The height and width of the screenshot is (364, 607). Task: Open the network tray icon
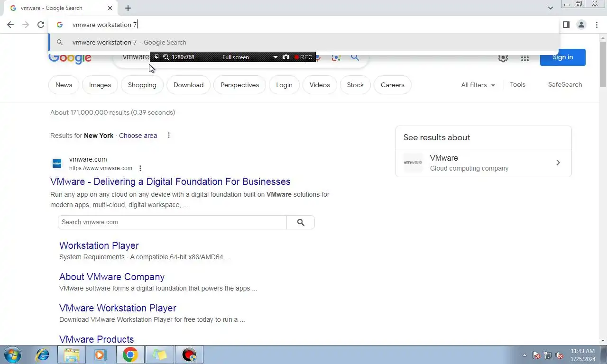tap(548, 355)
